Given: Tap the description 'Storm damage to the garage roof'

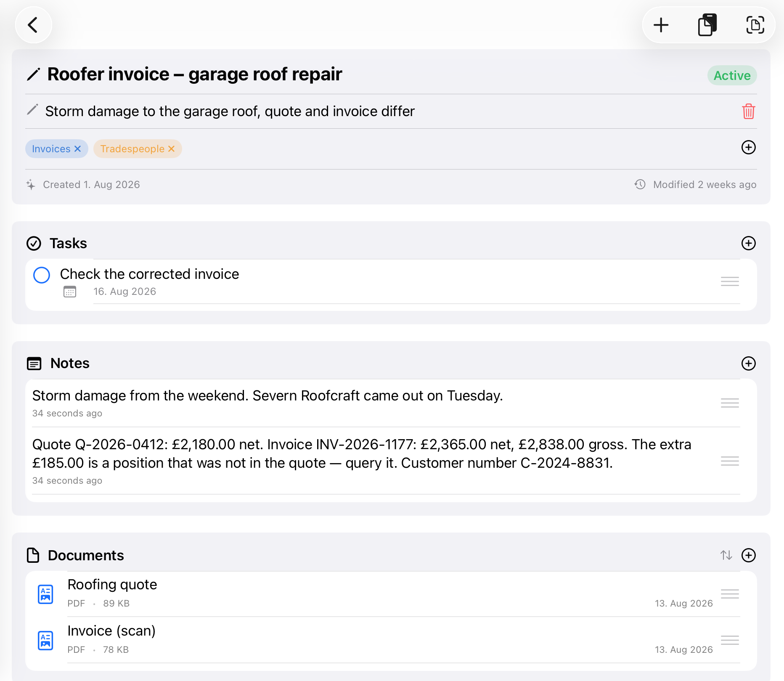Looking at the screenshot, I should tap(230, 111).
